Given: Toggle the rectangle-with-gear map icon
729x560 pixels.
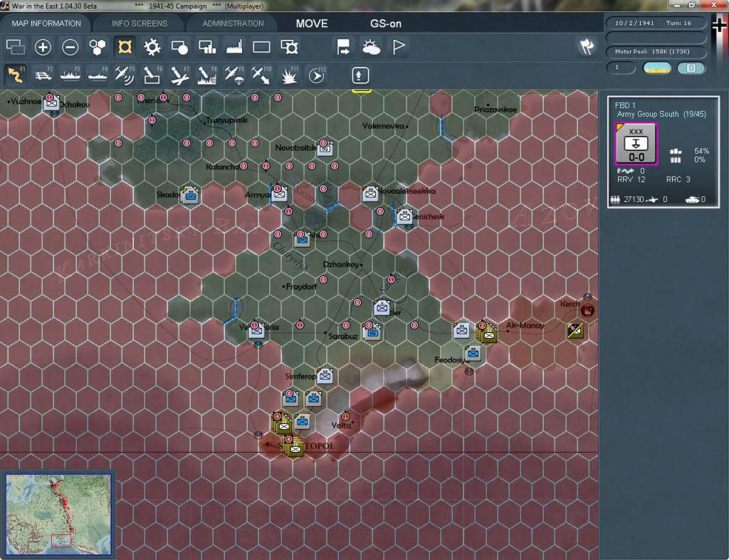Looking at the screenshot, I should [289, 47].
